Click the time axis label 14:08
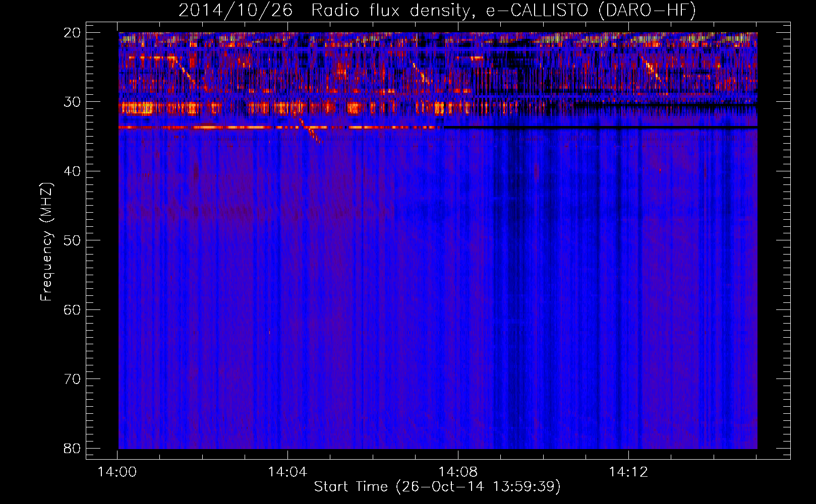This screenshot has width=816, height=504. 458,472
